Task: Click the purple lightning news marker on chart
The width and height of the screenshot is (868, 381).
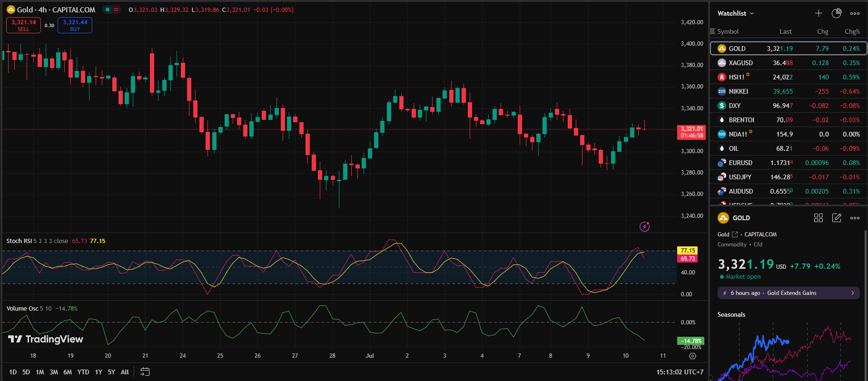Action: click(x=644, y=226)
